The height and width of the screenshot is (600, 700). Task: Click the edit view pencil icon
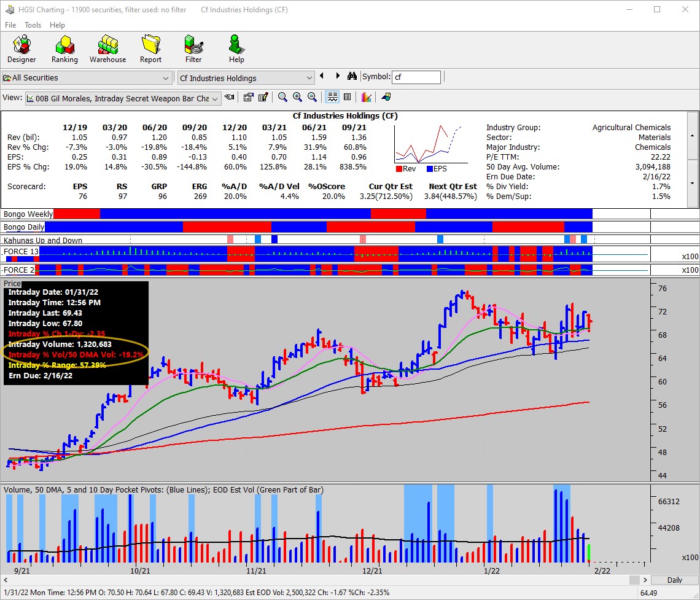263,97
